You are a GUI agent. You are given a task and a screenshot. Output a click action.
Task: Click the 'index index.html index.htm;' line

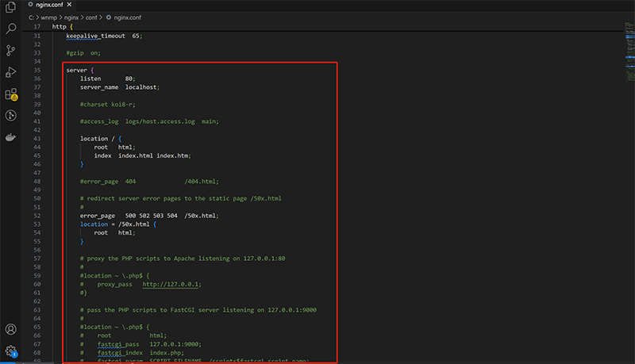143,155
